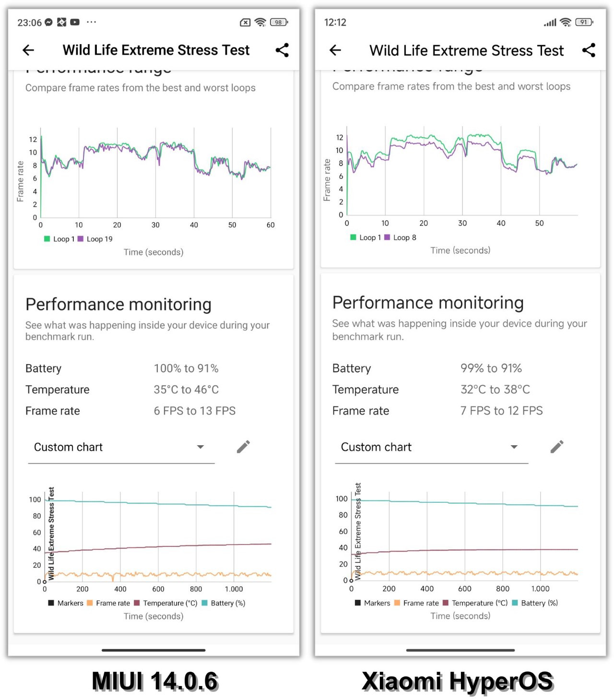Tap pencil edit icon in HyperOS panel
This screenshot has width=614, height=700.
click(556, 447)
